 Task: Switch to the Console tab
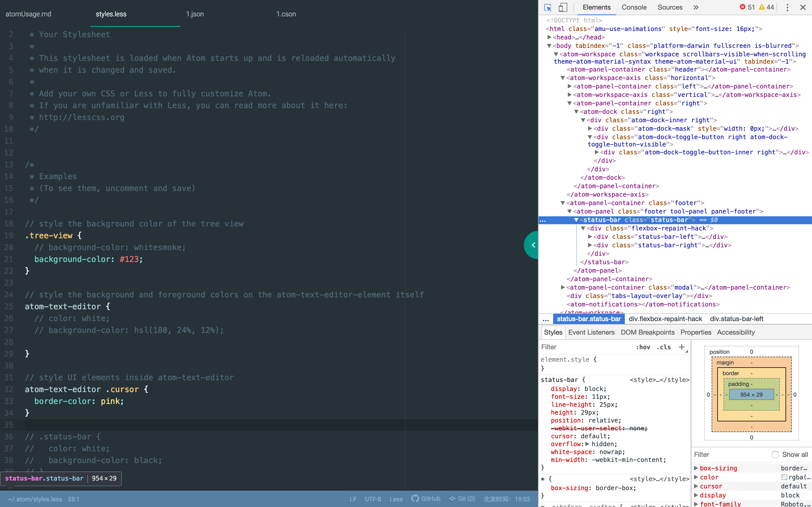coord(634,7)
